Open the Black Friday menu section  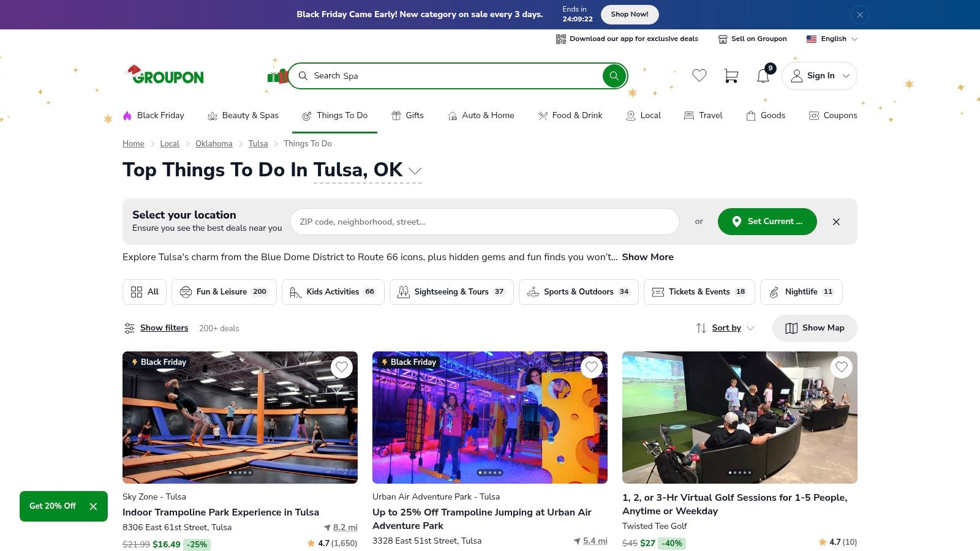point(154,115)
